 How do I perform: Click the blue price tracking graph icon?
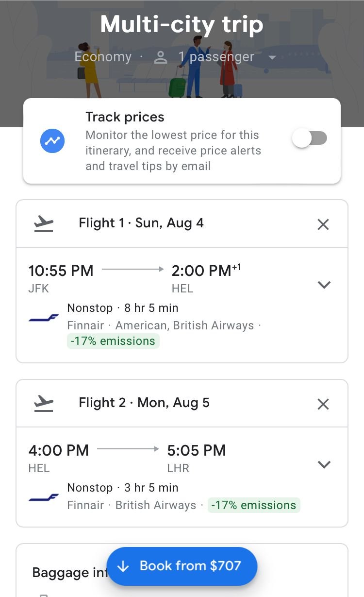(52, 141)
